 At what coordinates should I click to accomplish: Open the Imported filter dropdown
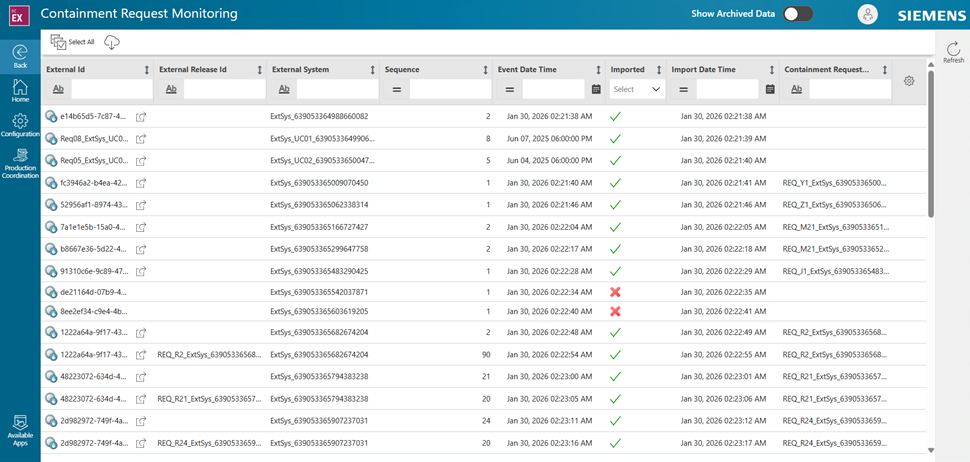click(x=637, y=89)
